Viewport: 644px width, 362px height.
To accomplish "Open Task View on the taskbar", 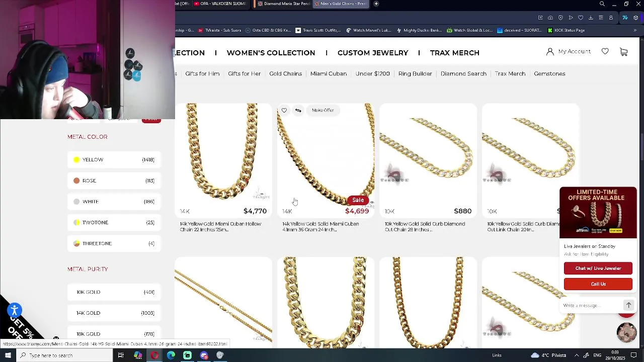I will pyautogui.click(x=121, y=355).
